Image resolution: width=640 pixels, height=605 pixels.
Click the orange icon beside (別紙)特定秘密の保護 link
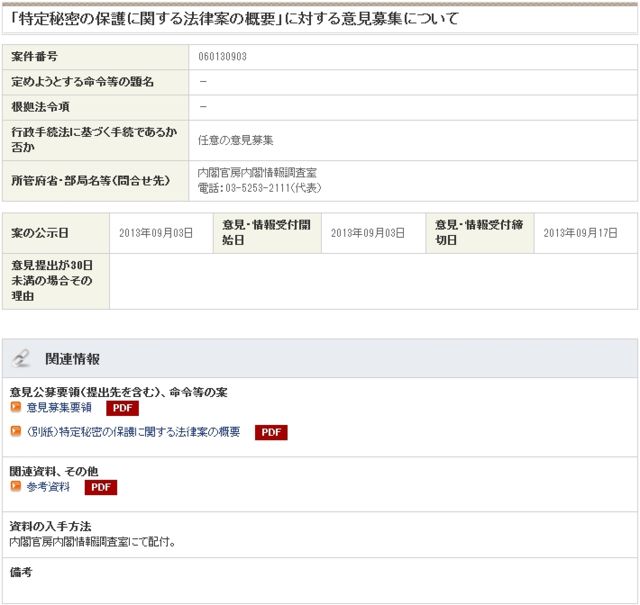click(16, 432)
